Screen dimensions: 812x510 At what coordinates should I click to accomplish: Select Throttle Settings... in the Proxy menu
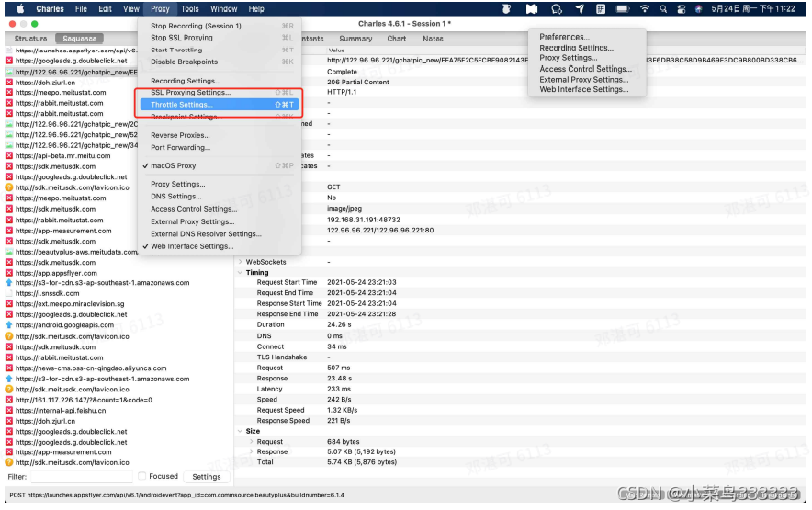219,105
